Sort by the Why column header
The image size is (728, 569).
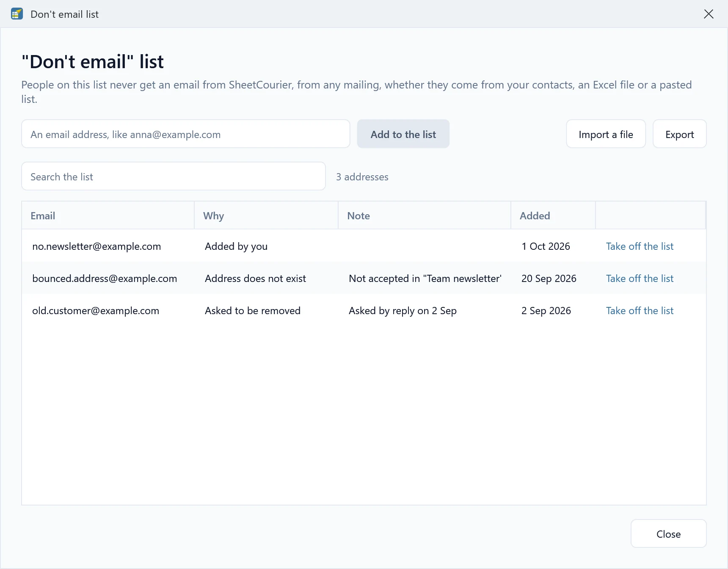click(x=266, y=215)
